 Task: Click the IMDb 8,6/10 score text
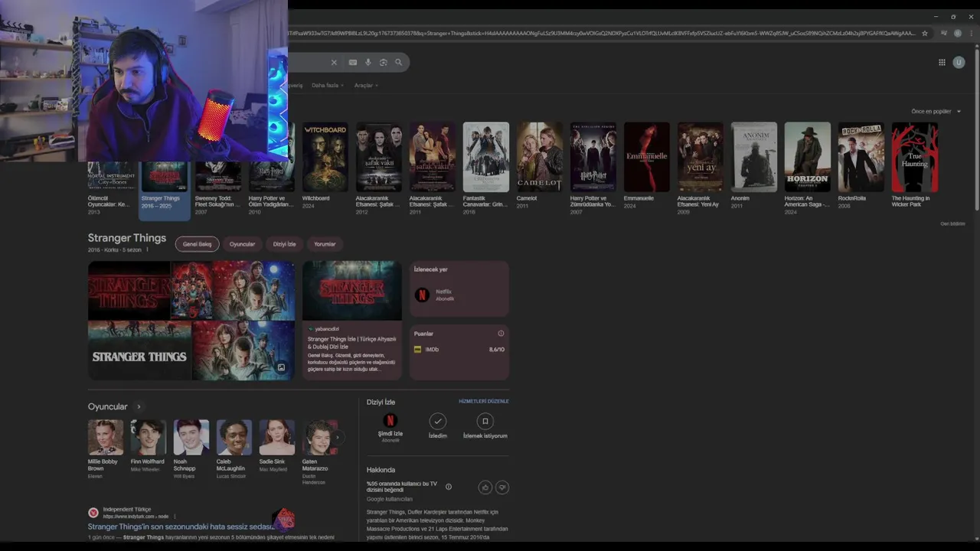(x=496, y=350)
